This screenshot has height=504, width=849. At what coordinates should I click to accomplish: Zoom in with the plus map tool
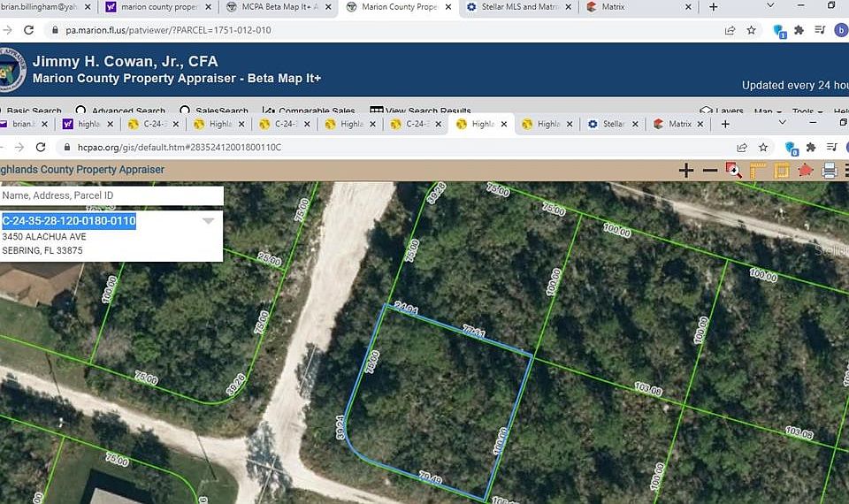686,171
